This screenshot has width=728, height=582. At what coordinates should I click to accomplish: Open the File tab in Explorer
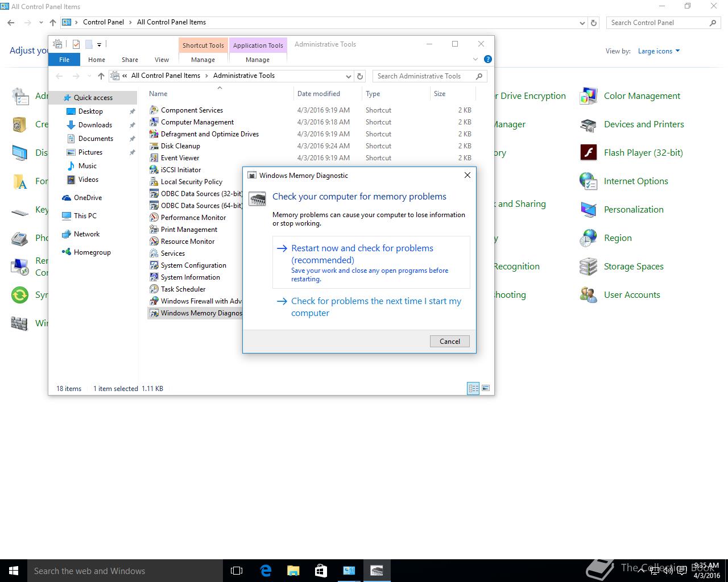click(x=64, y=60)
